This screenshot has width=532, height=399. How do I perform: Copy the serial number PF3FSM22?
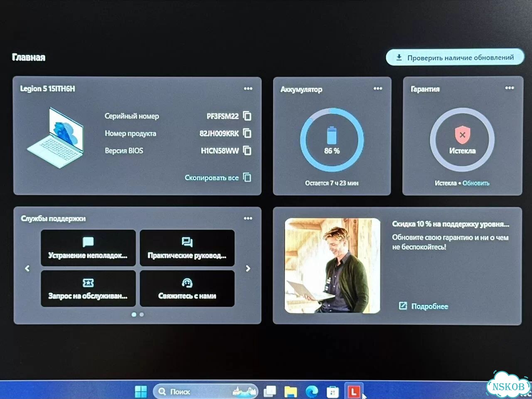tap(247, 116)
